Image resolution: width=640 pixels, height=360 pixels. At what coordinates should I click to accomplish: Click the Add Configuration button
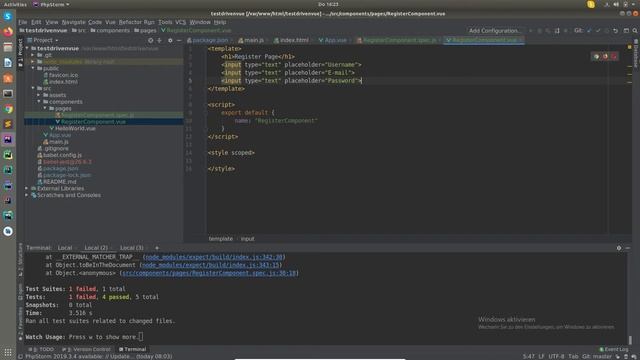click(x=495, y=31)
